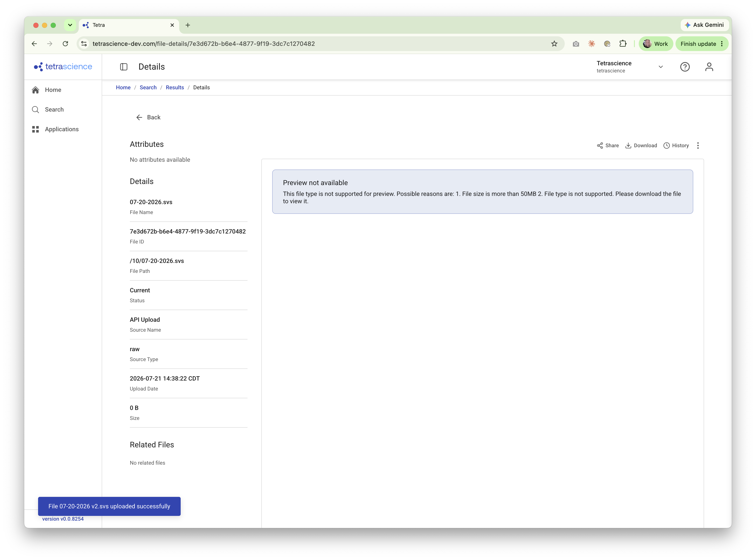The image size is (756, 560).
Task: Click the Search magnifier icon in sidebar
Action: [35, 109]
